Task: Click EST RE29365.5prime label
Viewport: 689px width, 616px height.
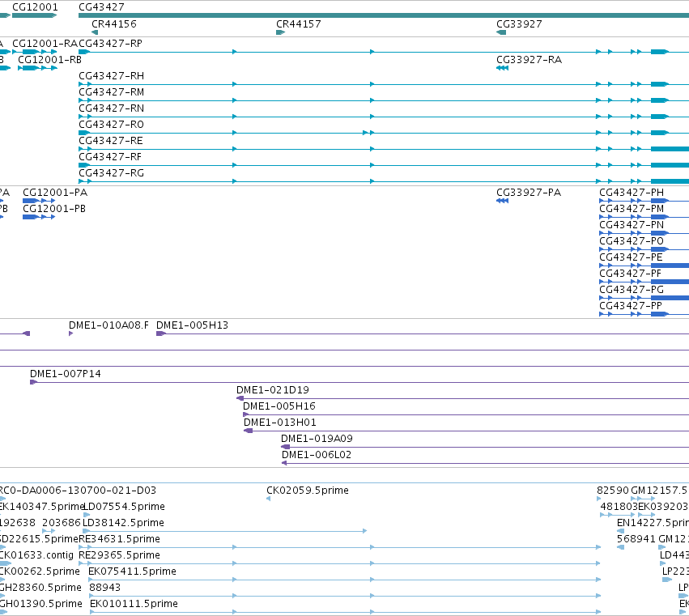Action: [x=120, y=555]
